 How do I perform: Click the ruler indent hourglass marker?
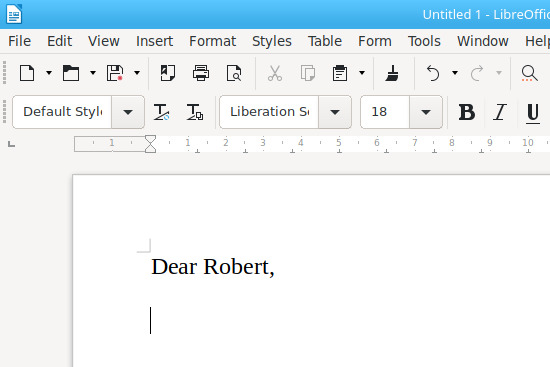coord(150,144)
